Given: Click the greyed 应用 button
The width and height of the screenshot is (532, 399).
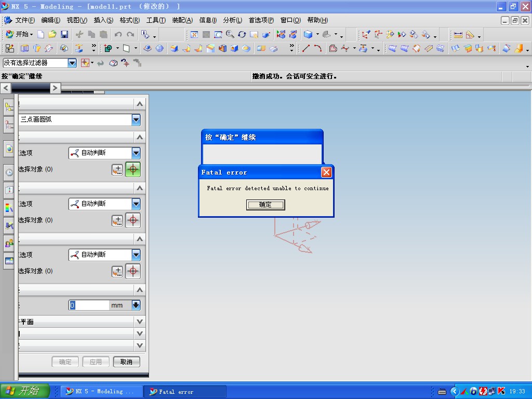Looking at the screenshot, I should [x=96, y=362].
